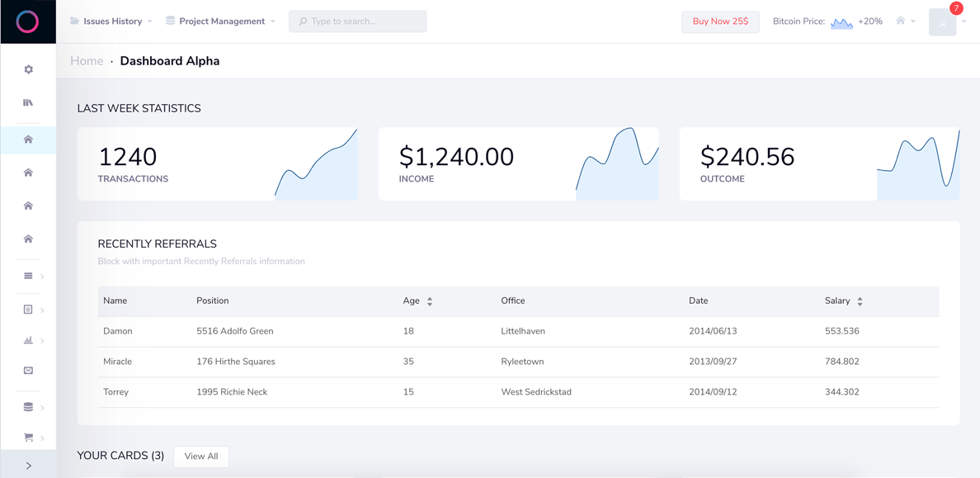
Task: Open the sidebar list menu icon
Action: [28, 276]
